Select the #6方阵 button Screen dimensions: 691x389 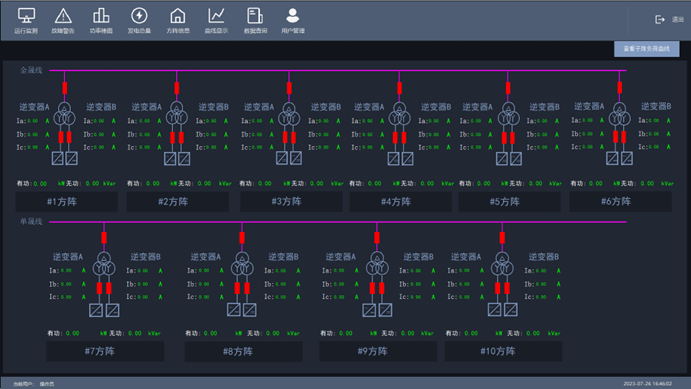pos(620,202)
